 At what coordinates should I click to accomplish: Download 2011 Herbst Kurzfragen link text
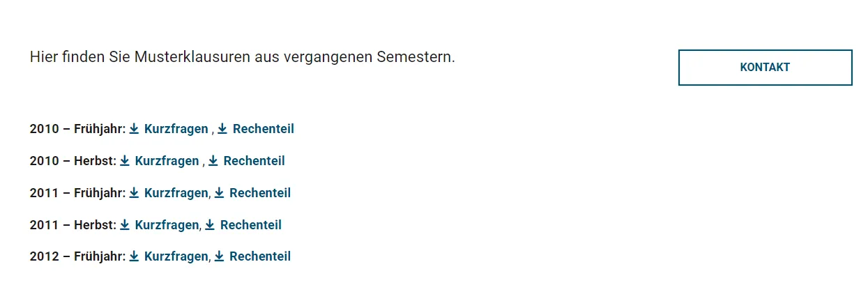tap(167, 225)
